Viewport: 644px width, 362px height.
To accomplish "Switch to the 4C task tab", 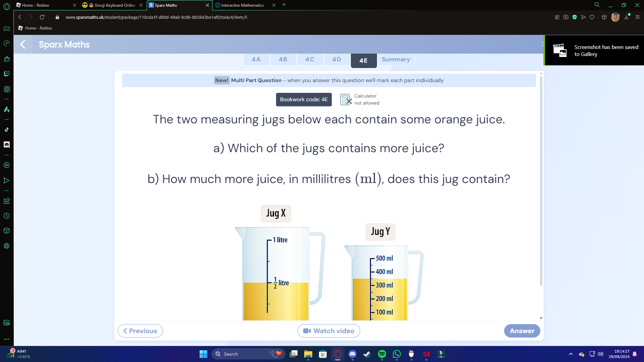I will tap(310, 59).
